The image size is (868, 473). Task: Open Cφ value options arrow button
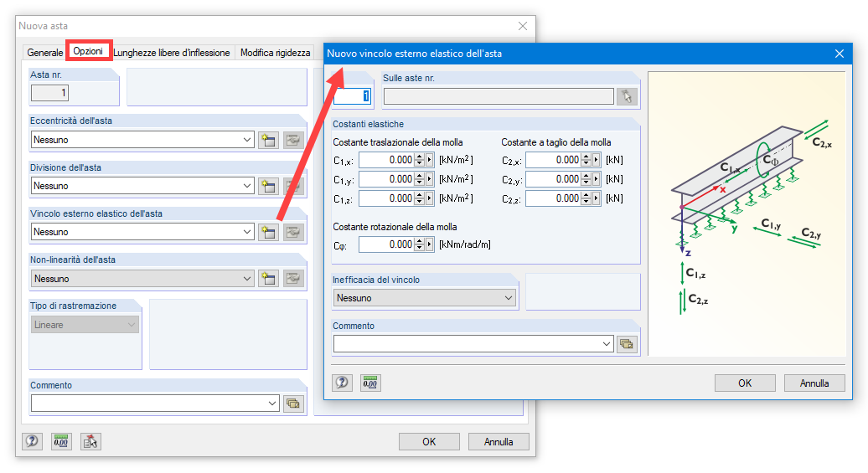coord(430,244)
